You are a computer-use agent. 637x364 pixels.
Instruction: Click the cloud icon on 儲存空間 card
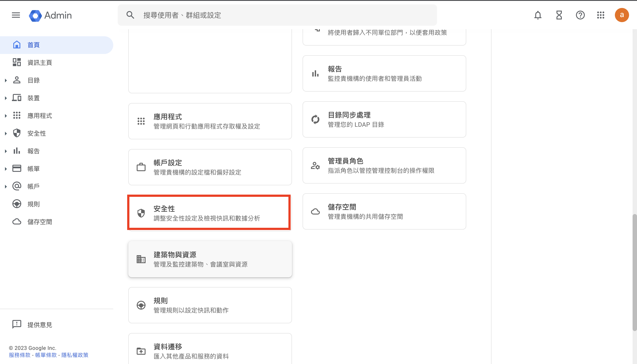point(315,211)
